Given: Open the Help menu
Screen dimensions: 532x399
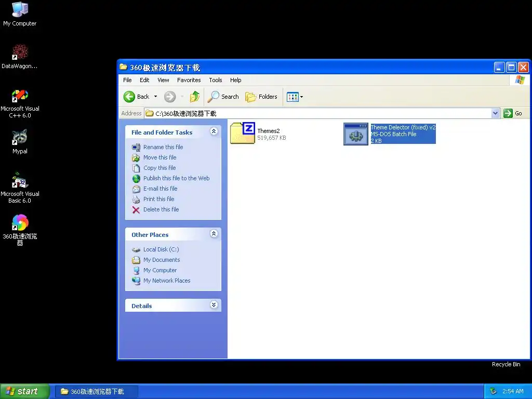Looking at the screenshot, I should (x=235, y=80).
